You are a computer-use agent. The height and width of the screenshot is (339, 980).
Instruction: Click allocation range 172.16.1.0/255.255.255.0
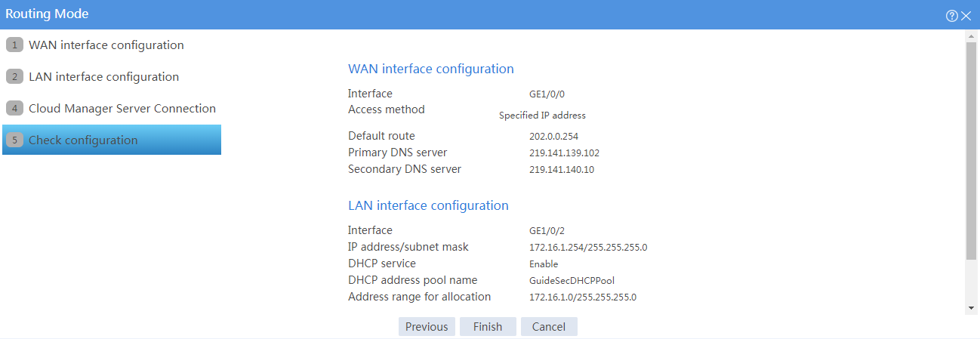point(583,297)
